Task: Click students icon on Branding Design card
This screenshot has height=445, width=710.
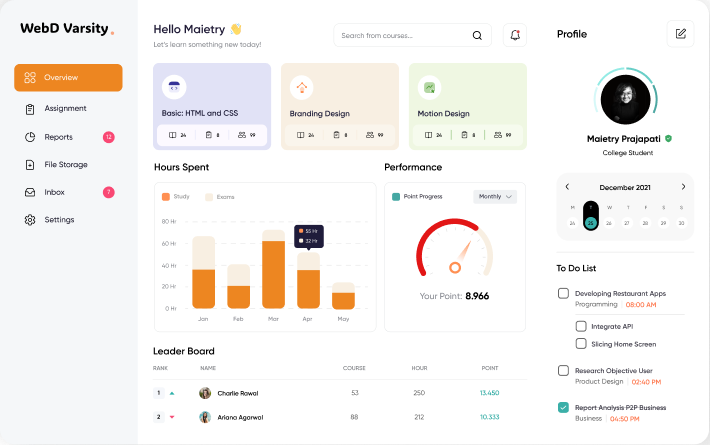Action: click(370, 135)
